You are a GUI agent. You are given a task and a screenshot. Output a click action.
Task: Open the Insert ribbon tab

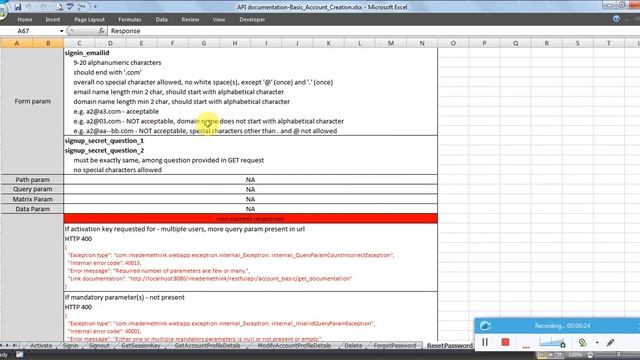pos(53,20)
